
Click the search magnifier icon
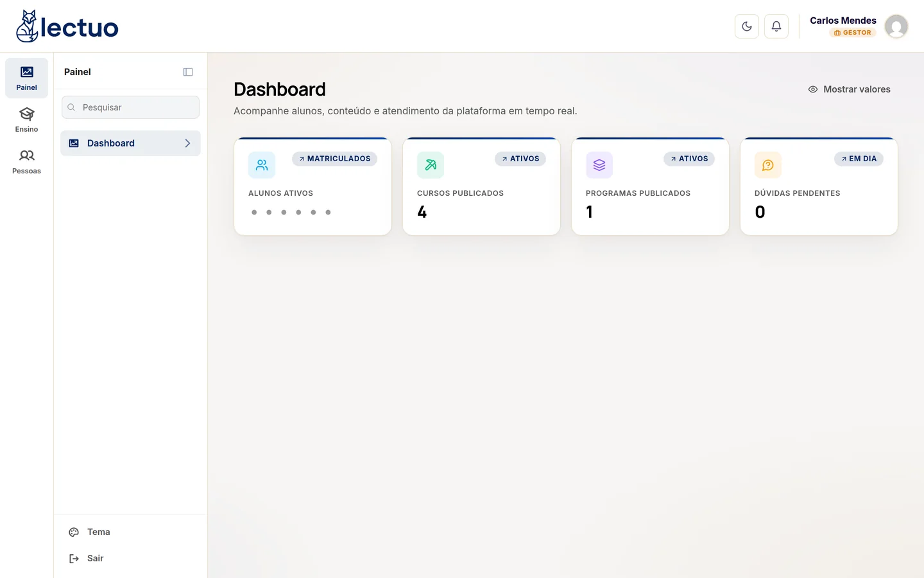pos(72,107)
